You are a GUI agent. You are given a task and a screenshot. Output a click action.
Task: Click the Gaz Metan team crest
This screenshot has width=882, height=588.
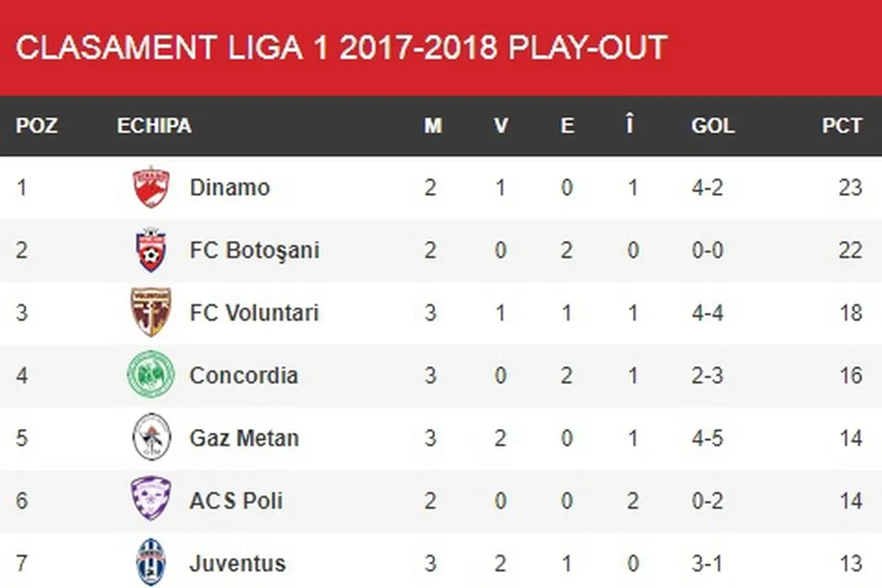click(x=151, y=438)
